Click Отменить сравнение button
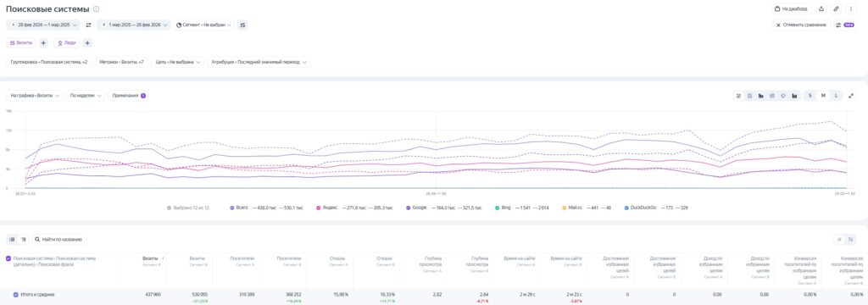The width and height of the screenshot is (868, 305). (802, 25)
